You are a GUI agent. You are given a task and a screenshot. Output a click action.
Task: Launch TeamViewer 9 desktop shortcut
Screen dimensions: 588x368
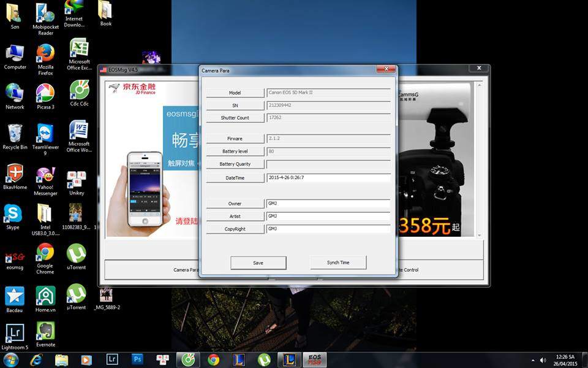[45, 139]
